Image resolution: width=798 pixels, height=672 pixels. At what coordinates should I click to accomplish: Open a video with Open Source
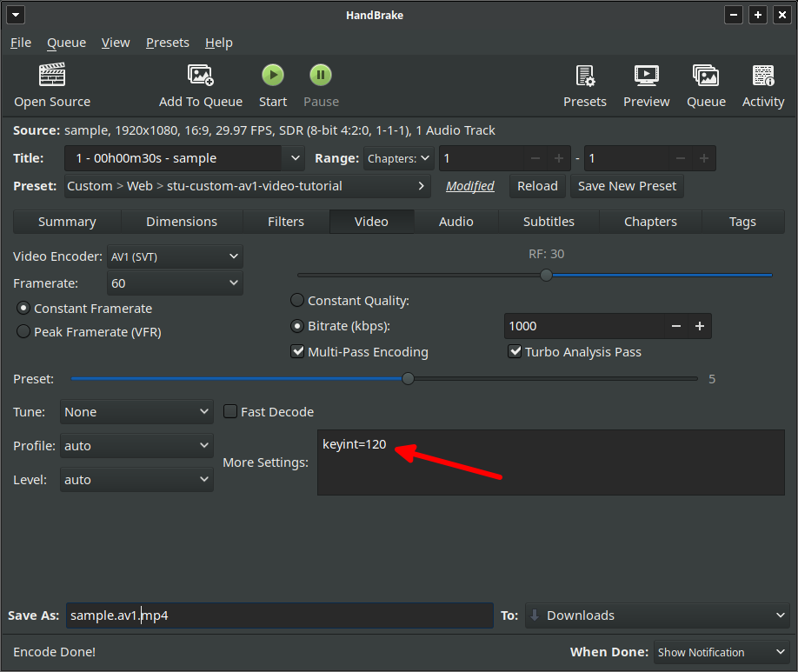pyautogui.click(x=51, y=84)
